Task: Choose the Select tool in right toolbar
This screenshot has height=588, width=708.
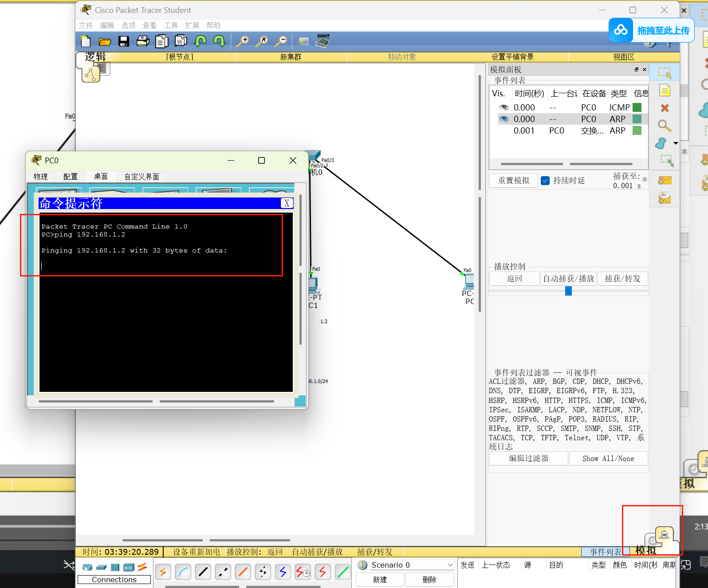Action: coord(665,73)
